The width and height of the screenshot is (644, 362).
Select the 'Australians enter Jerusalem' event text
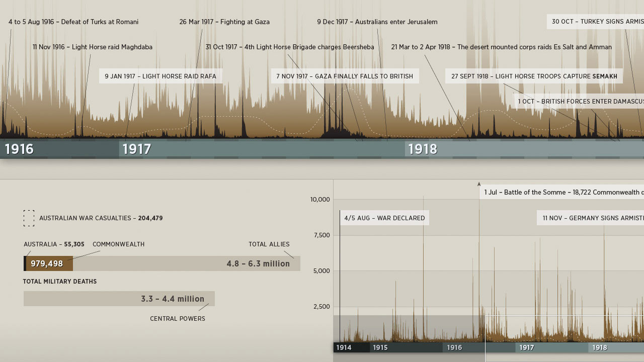[377, 22]
